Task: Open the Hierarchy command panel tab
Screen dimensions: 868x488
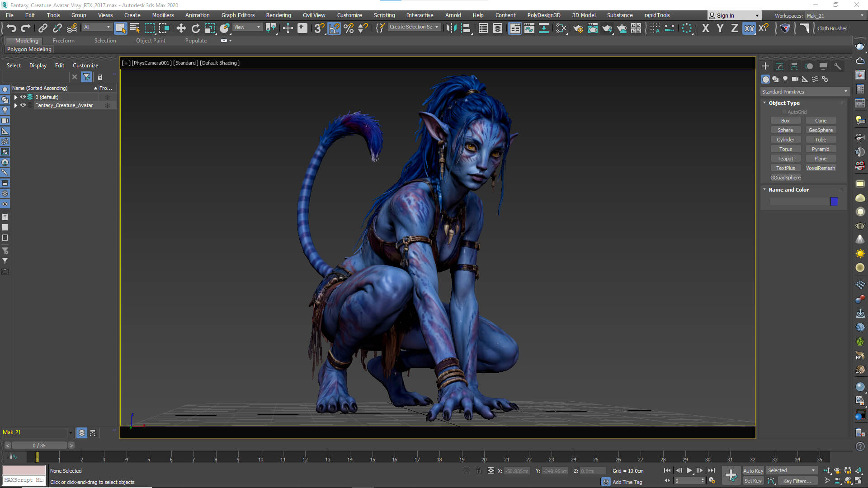Action: (794, 66)
